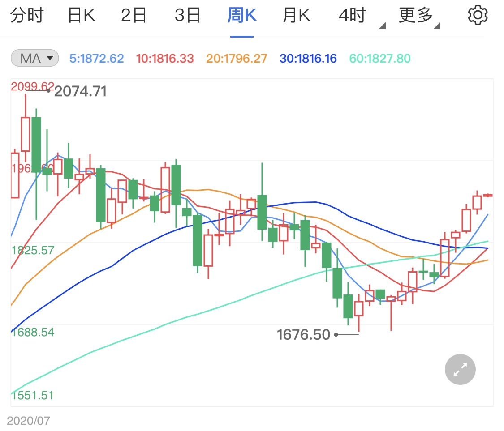Screen dimensions: 504x431
Task: Click the 1551.51 axis label
Action: [x=32, y=395]
